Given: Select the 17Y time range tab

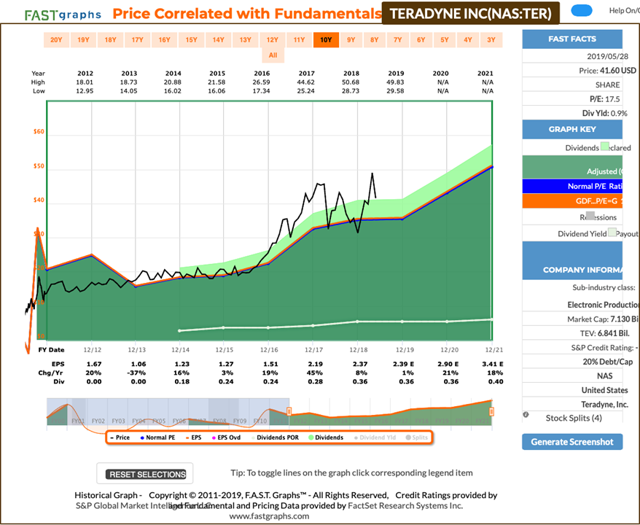Looking at the screenshot, I should pyautogui.click(x=137, y=40).
